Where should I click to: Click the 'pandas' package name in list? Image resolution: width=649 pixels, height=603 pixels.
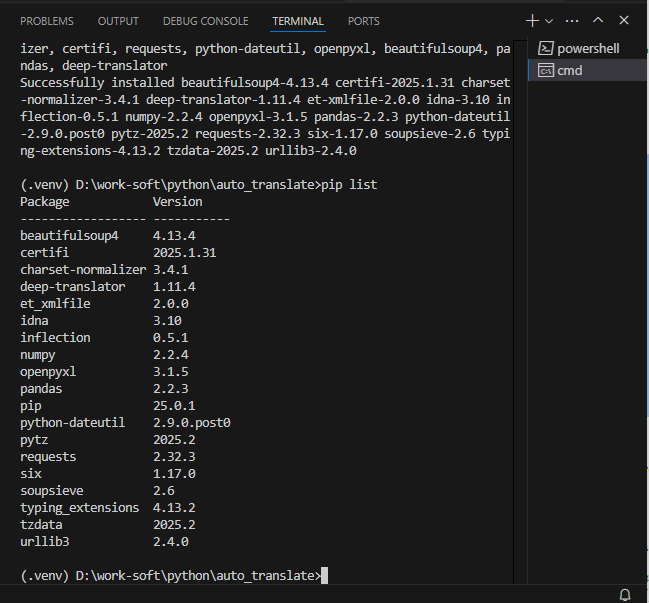41,389
